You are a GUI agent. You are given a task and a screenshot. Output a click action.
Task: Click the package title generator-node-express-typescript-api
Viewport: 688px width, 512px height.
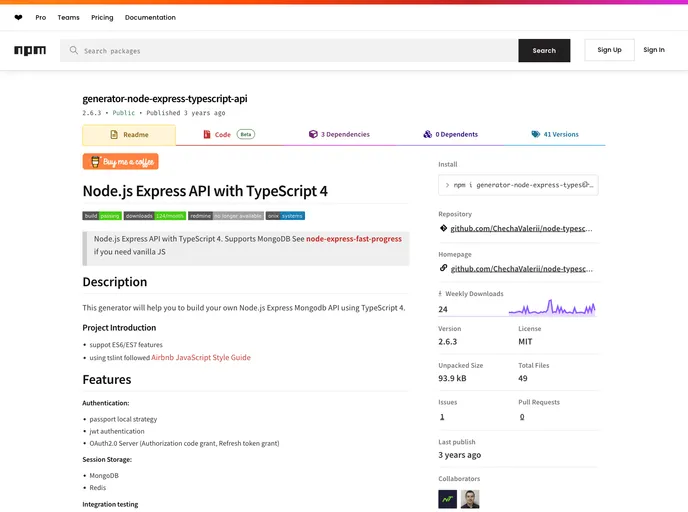pyautogui.click(x=165, y=99)
